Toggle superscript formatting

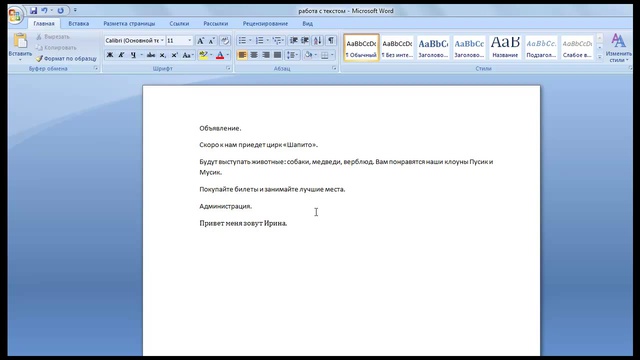click(175, 55)
